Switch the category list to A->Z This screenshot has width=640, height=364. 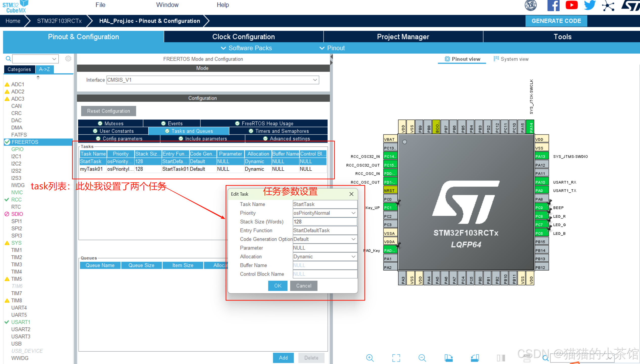click(44, 69)
